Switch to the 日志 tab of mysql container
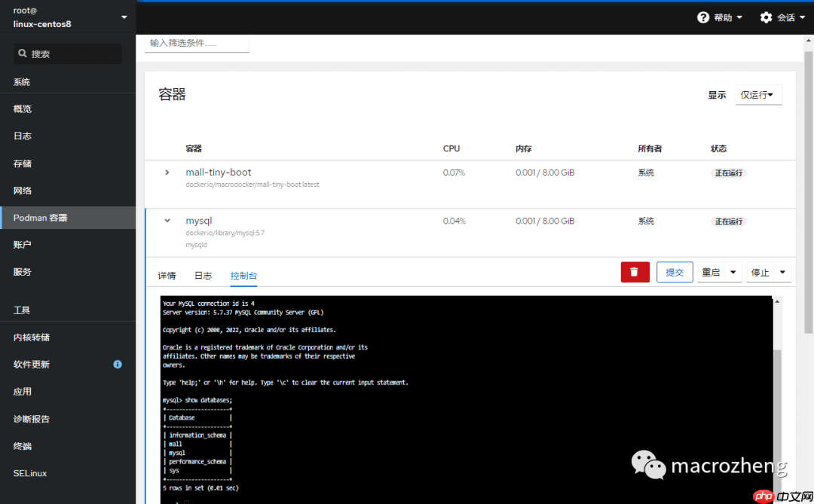This screenshot has height=504, width=814. pyautogui.click(x=203, y=276)
